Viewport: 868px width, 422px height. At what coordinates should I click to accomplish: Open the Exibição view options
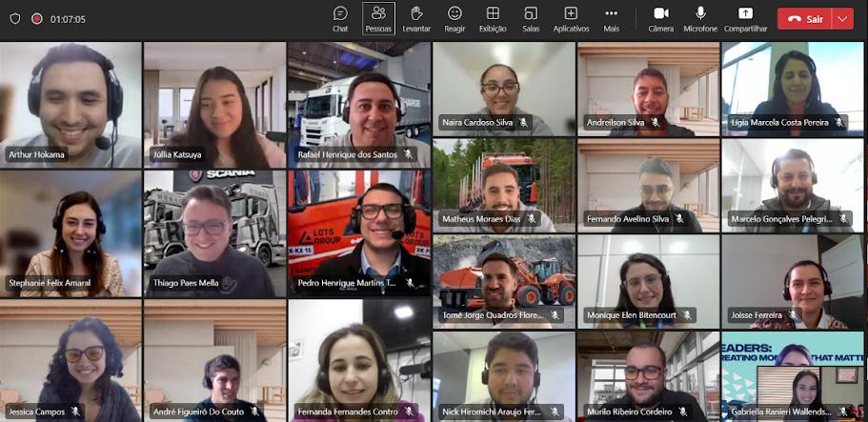coord(493,19)
